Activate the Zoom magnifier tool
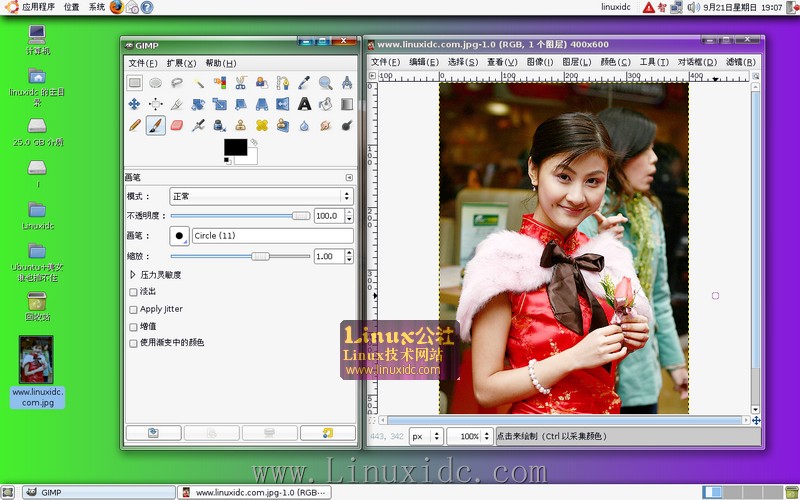The image size is (800, 500). (x=326, y=83)
